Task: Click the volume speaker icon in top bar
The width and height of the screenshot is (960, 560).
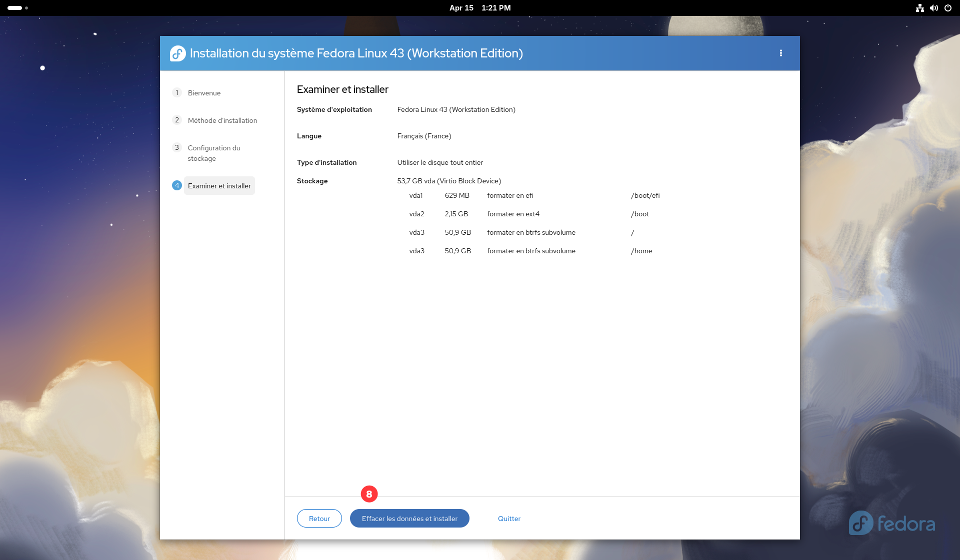Action: click(933, 8)
